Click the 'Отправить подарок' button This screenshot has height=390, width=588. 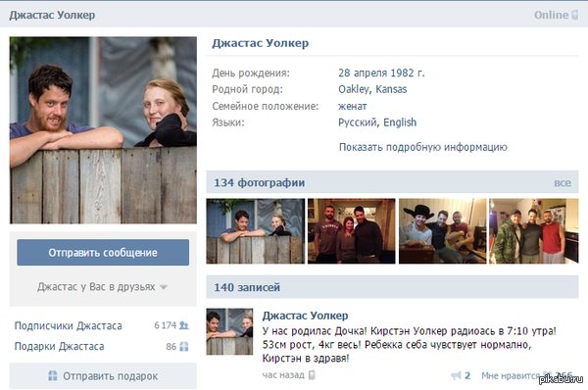click(103, 375)
